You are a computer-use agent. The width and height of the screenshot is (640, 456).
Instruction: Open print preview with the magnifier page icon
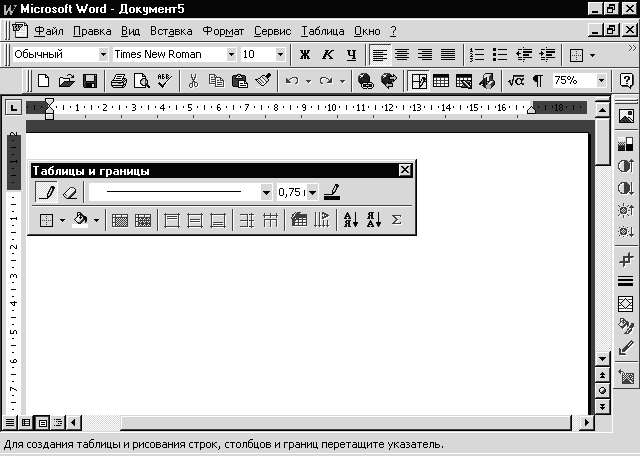click(x=142, y=81)
